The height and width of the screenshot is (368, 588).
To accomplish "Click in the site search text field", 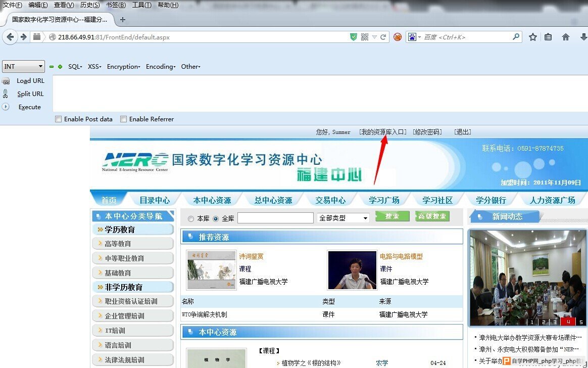I will tap(276, 218).
